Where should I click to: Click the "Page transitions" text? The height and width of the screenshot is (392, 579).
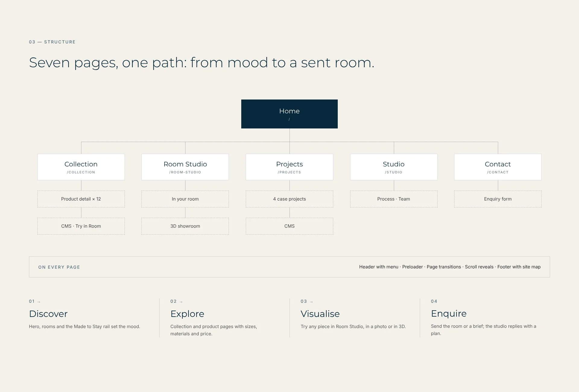444,267
